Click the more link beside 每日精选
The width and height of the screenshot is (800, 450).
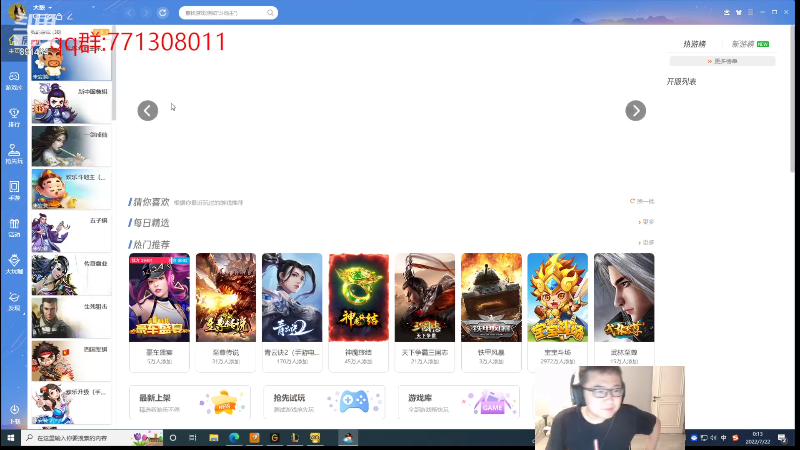[x=646, y=222]
